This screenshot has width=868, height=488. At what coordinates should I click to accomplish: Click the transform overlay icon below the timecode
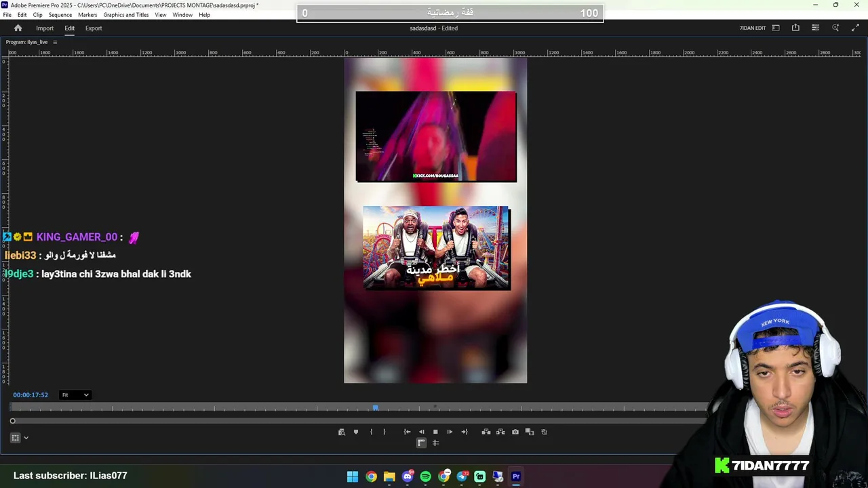(15, 438)
